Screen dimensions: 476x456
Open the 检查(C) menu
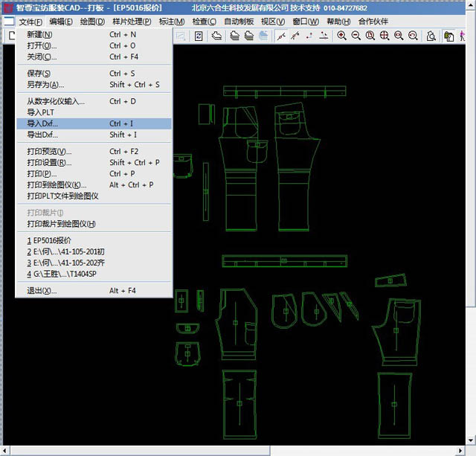click(x=204, y=22)
